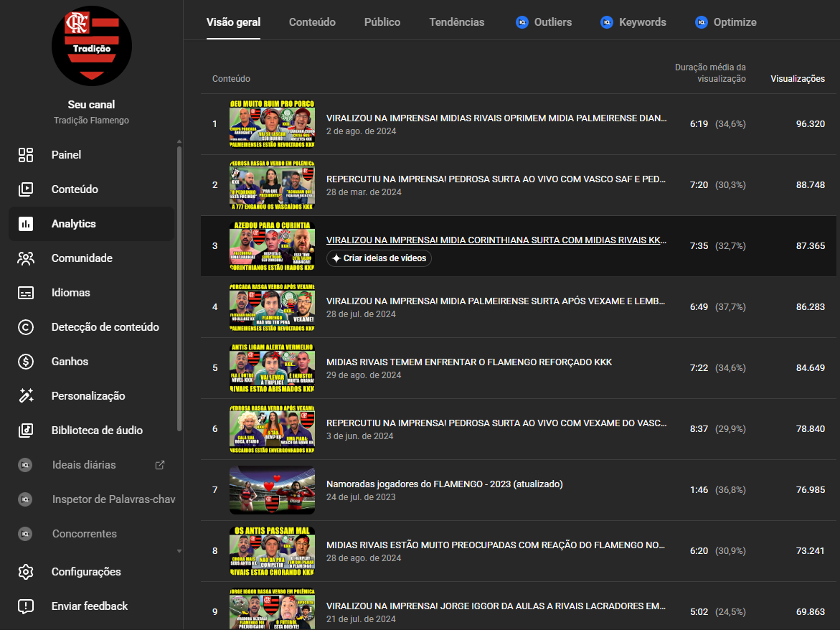
Task: Click the Tradição Flamengo channel avatar
Action: [x=92, y=46]
